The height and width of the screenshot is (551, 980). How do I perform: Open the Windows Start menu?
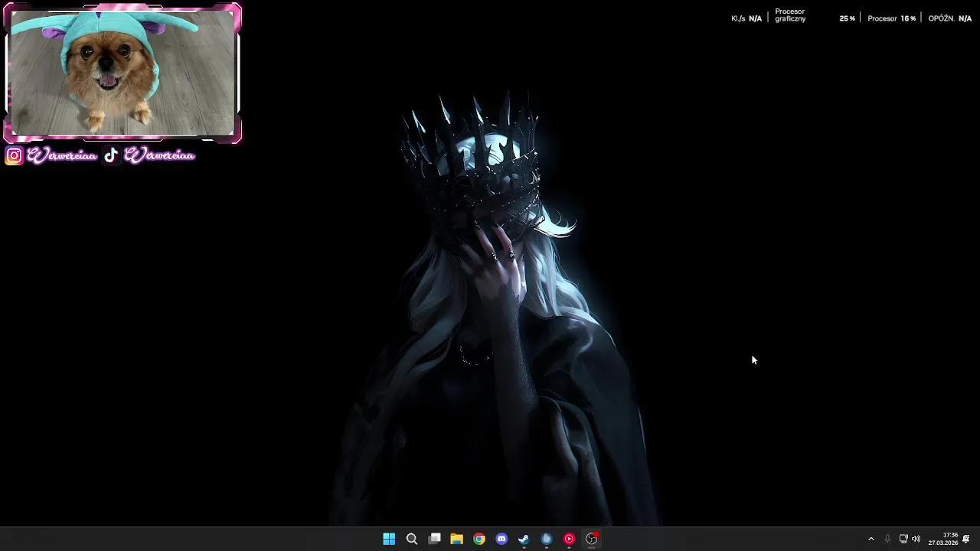pyautogui.click(x=389, y=539)
